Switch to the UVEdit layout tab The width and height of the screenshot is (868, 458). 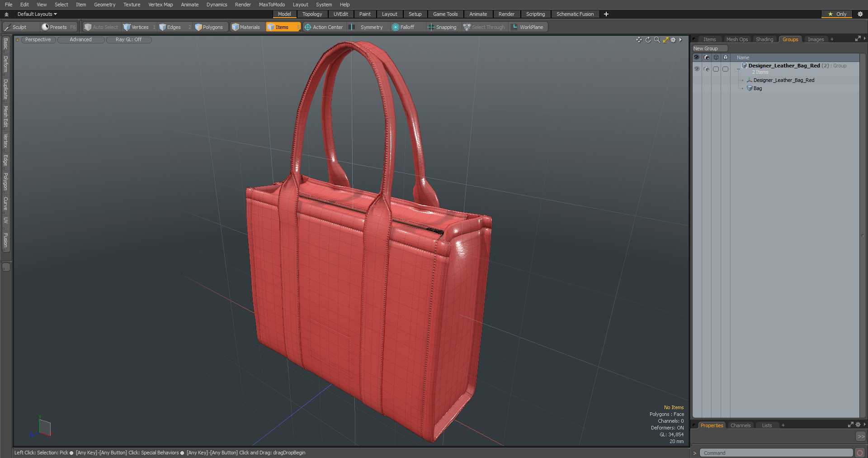340,14
